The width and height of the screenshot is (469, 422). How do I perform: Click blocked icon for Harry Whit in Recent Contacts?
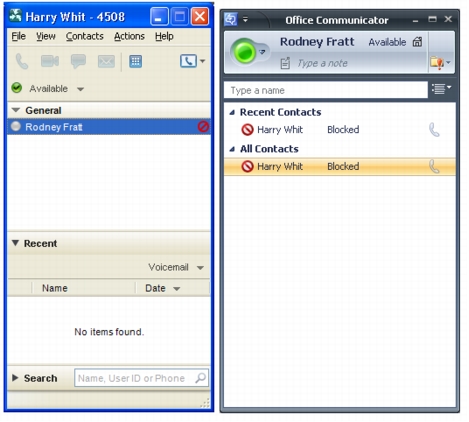247,130
